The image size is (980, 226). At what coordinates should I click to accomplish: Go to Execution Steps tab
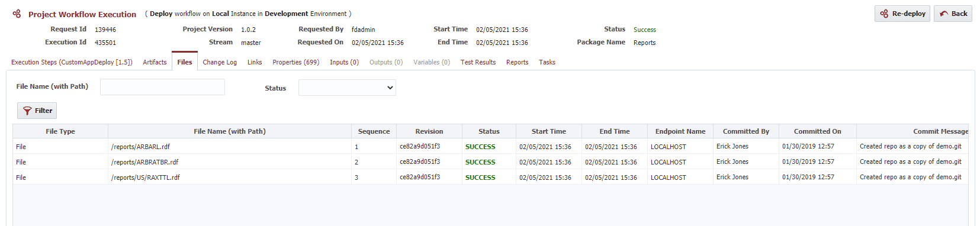[72, 62]
